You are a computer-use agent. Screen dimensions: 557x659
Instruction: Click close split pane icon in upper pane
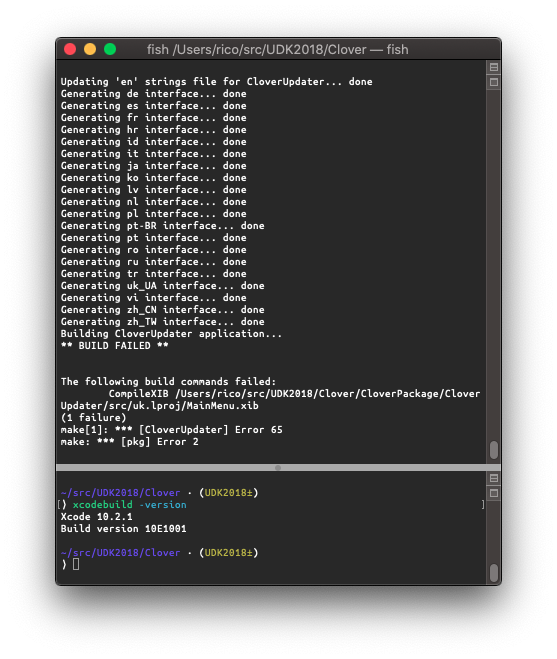[494, 82]
